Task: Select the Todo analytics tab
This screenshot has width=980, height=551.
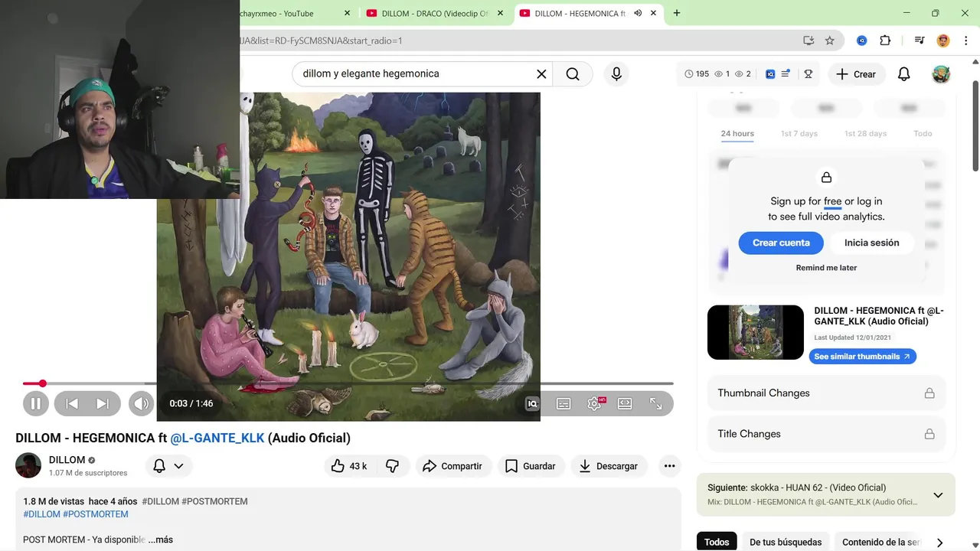Action: click(923, 134)
